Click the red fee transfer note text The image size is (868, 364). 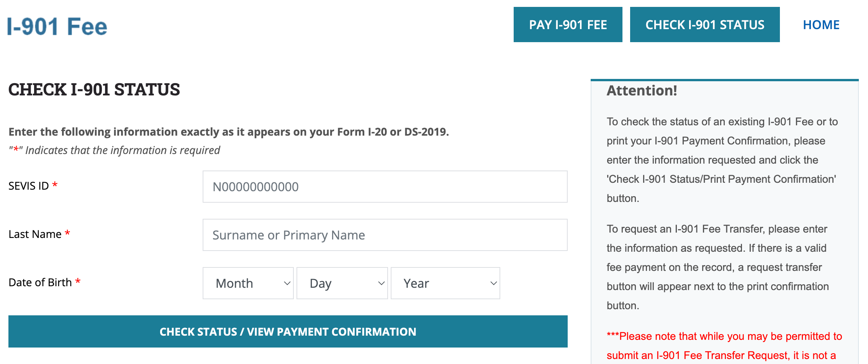pyautogui.click(x=724, y=346)
